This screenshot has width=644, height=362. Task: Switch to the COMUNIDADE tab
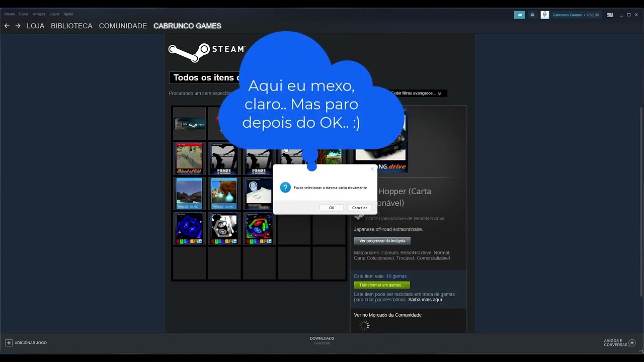pyautogui.click(x=123, y=26)
